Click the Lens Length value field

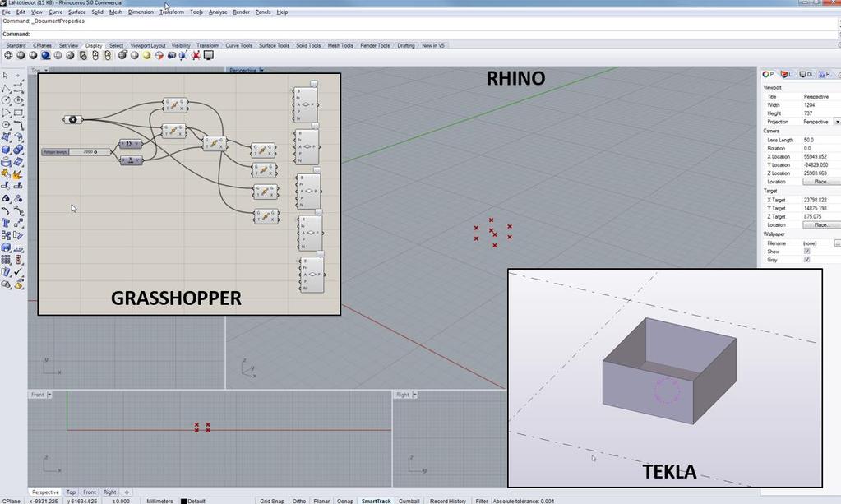tap(820, 140)
